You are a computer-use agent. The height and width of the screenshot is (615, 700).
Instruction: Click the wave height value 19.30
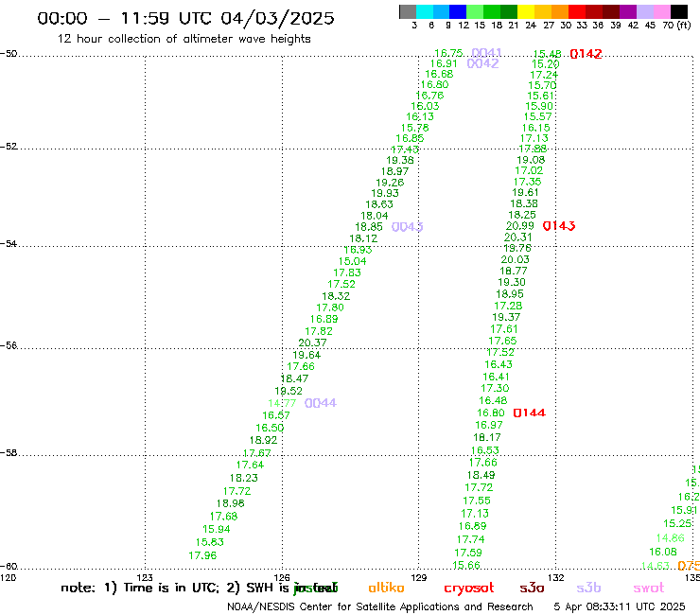512,282
